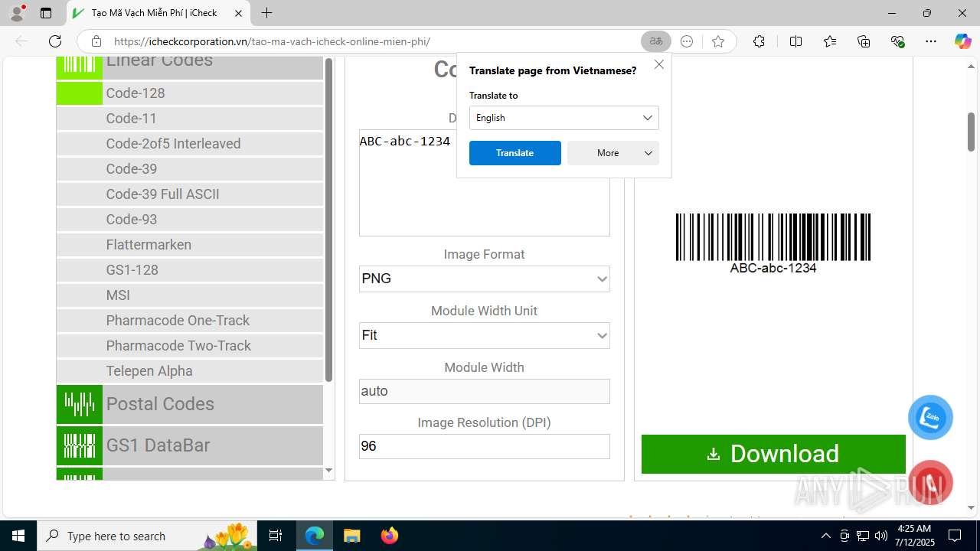Open the Translate to language dropdown
The height and width of the screenshot is (551, 980).
564,118
